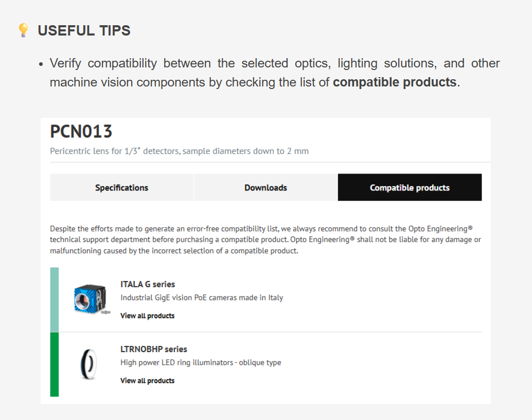View all products for ITALA G series
The width and height of the screenshot is (532, 420).
pos(147,316)
